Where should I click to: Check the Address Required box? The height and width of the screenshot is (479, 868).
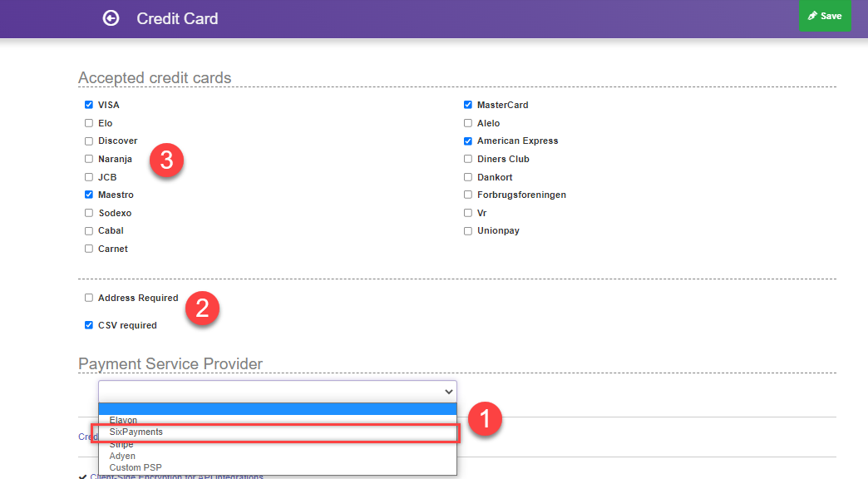[x=88, y=298]
